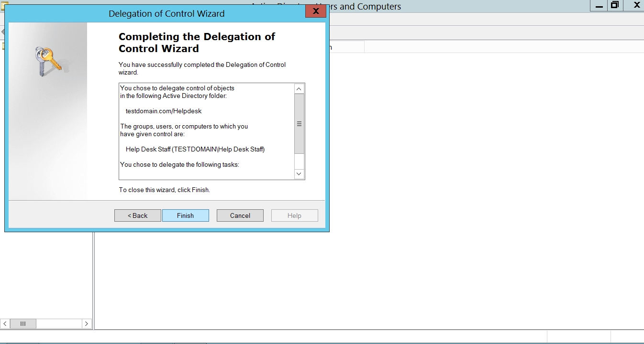644x344 pixels.
Task: Click the summary box vertical scrollbar thumb
Action: [299, 124]
